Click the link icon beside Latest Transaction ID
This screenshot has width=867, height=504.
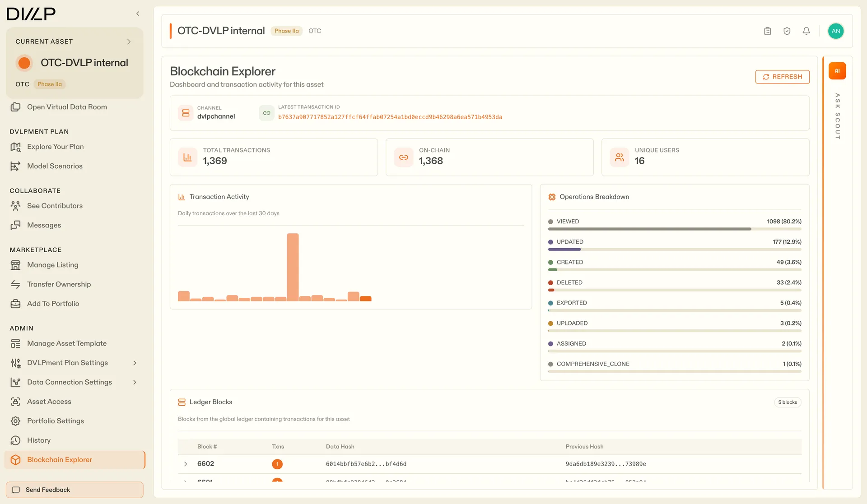pyautogui.click(x=266, y=113)
